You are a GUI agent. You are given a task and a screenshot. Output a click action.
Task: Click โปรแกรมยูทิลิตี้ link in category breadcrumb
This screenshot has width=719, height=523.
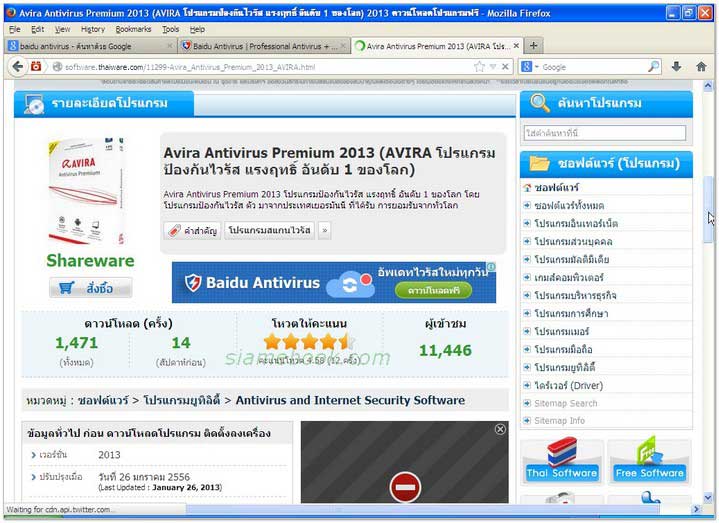point(182,400)
